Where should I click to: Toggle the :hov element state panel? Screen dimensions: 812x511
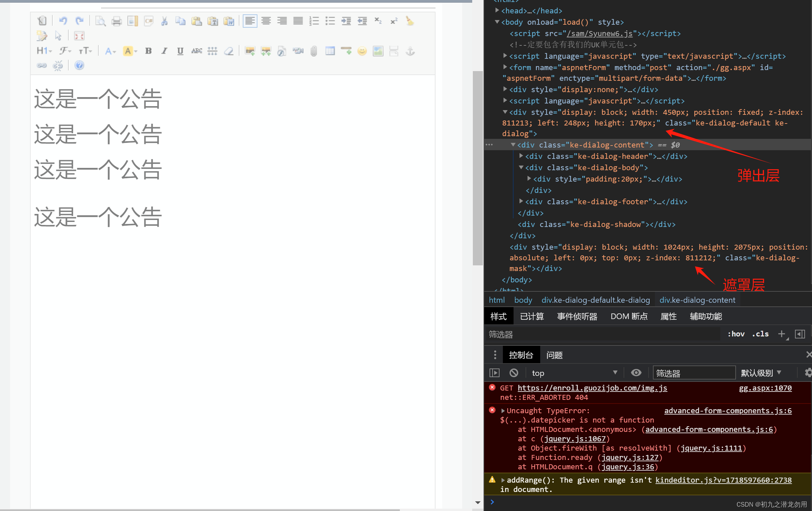[736, 334]
